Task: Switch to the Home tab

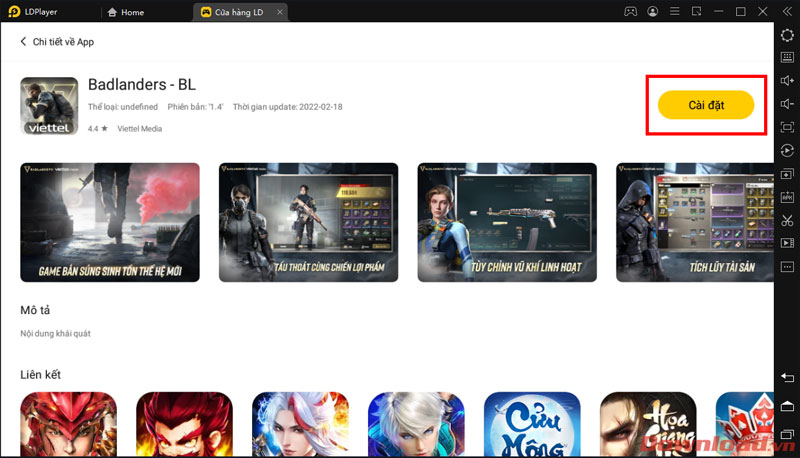Action: pyautogui.click(x=126, y=12)
